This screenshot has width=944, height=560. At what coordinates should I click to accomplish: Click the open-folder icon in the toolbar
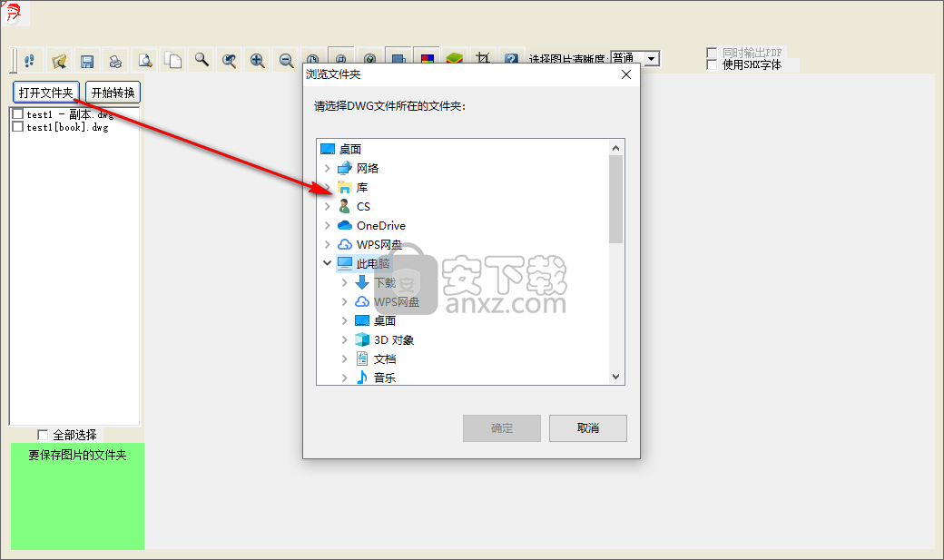[x=58, y=60]
